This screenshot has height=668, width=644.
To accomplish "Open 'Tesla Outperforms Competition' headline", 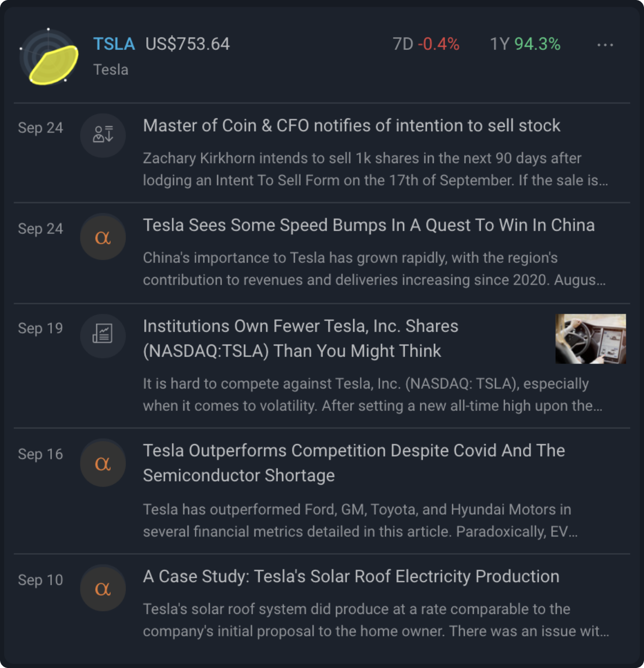I will click(354, 463).
